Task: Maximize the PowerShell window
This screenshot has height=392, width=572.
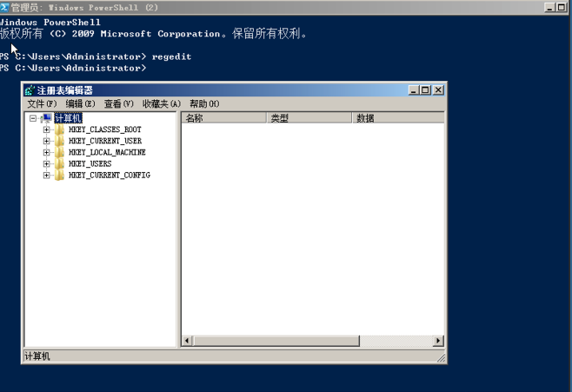Action: click(562, 7)
